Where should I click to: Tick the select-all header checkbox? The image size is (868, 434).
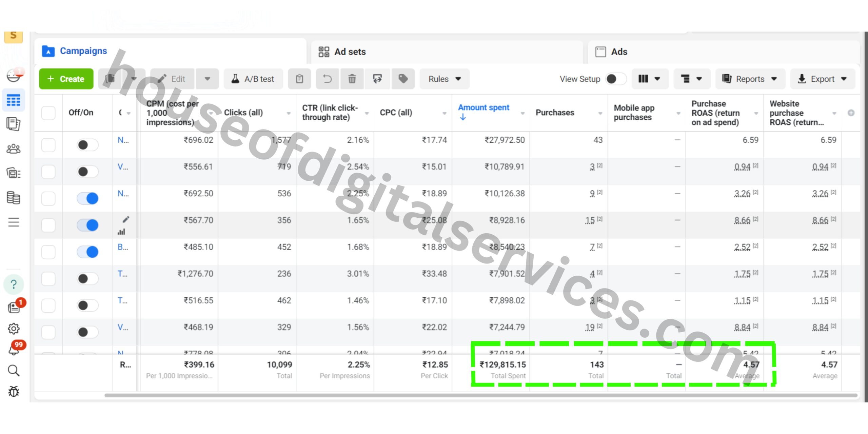point(48,113)
